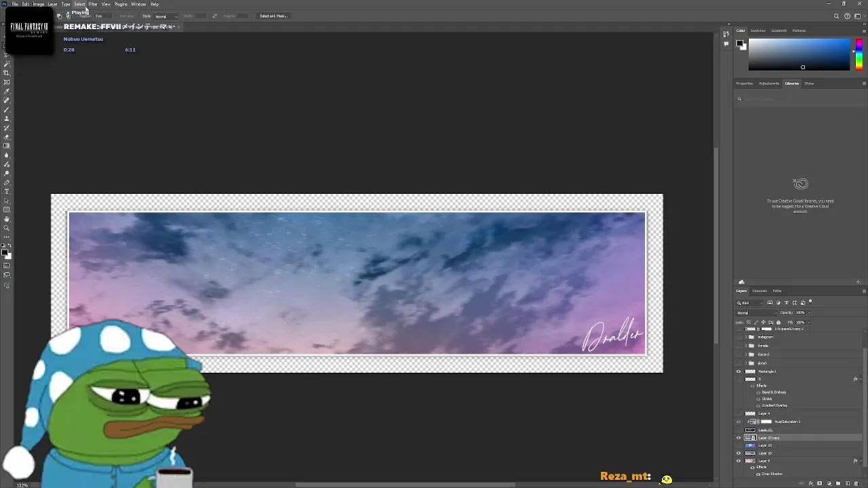
Task: Open the Style dropdown in options bar
Action: click(x=165, y=16)
